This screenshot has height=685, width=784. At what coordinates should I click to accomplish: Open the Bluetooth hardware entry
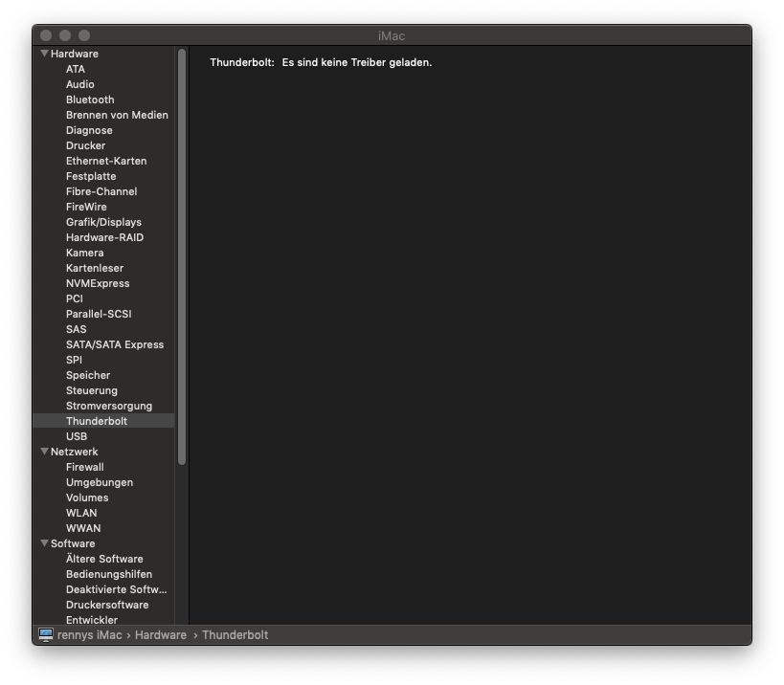[x=90, y=99]
